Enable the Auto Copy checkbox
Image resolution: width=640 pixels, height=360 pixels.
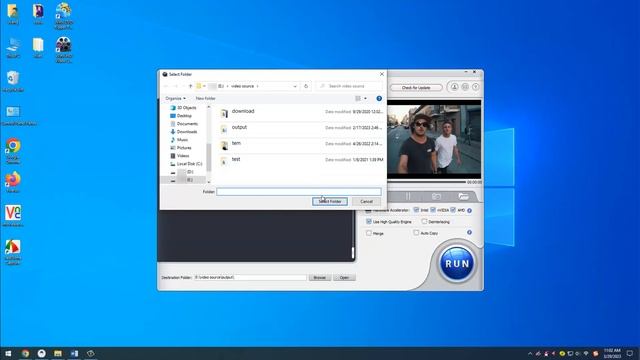tap(416, 233)
